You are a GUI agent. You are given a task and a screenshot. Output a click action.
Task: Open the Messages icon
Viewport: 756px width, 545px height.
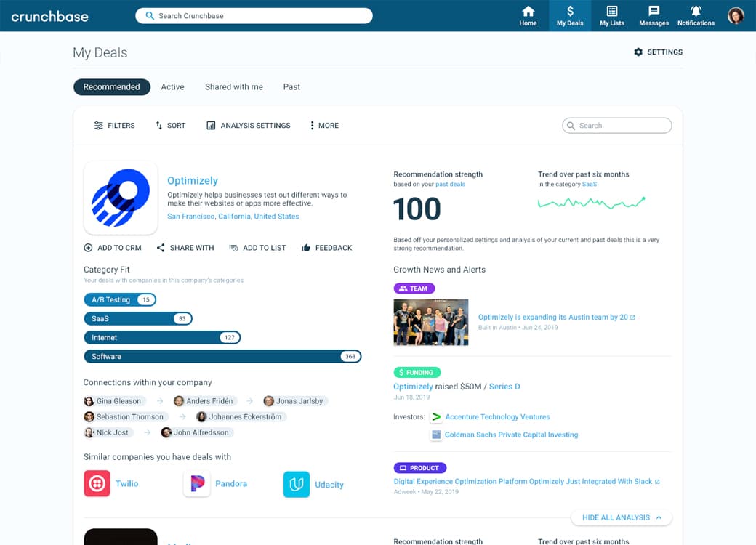pyautogui.click(x=654, y=12)
